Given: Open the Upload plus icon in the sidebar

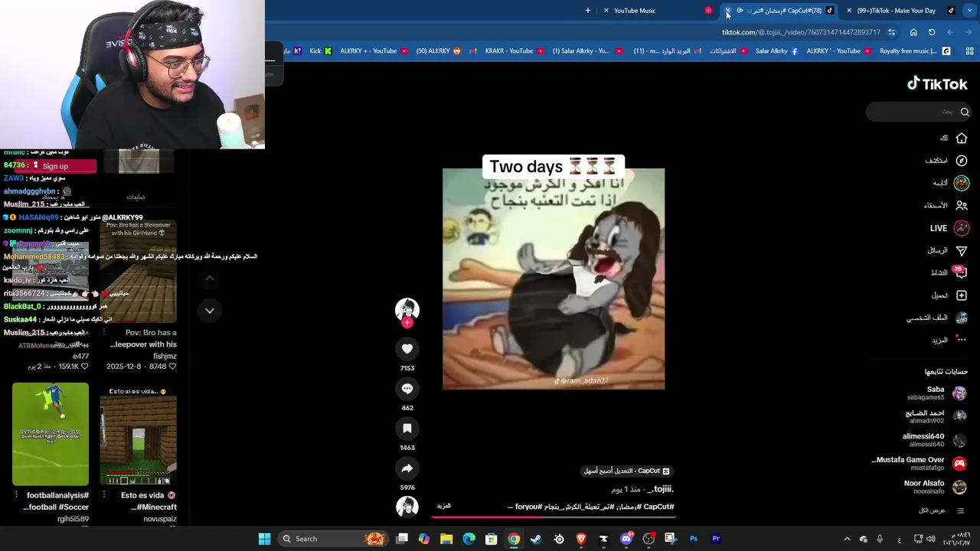Looking at the screenshot, I should (962, 295).
